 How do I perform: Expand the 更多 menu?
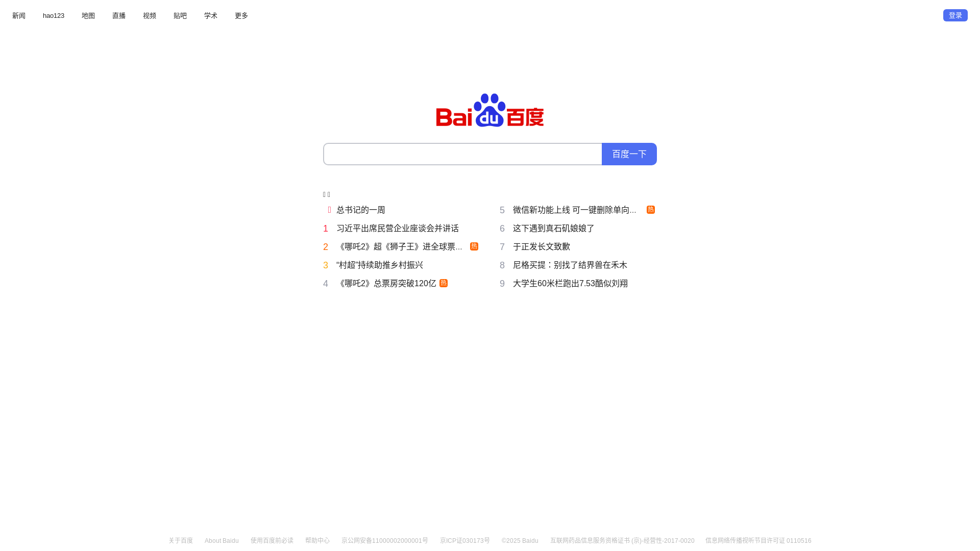(241, 16)
